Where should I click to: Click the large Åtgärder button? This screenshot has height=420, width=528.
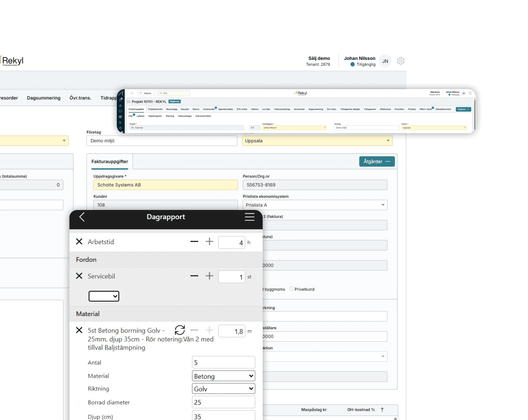(x=377, y=161)
